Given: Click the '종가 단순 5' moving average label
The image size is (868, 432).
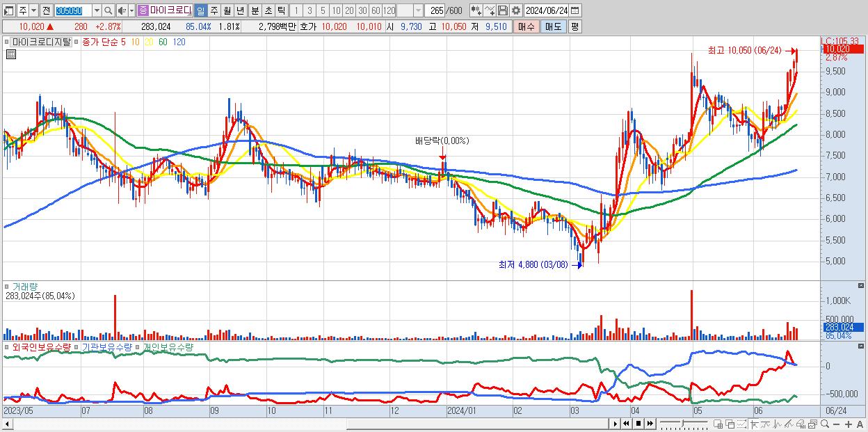Looking at the screenshot, I should coord(103,42).
